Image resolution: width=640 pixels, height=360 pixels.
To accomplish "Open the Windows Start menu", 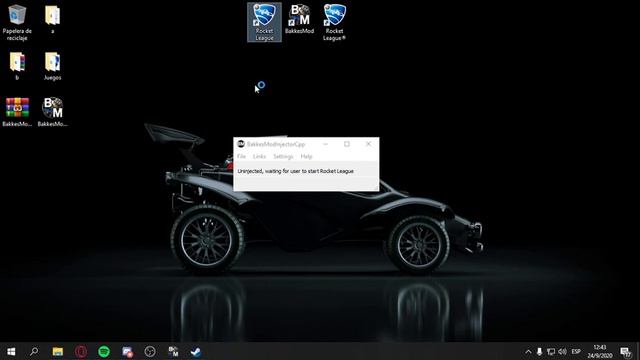I will click(11, 351).
